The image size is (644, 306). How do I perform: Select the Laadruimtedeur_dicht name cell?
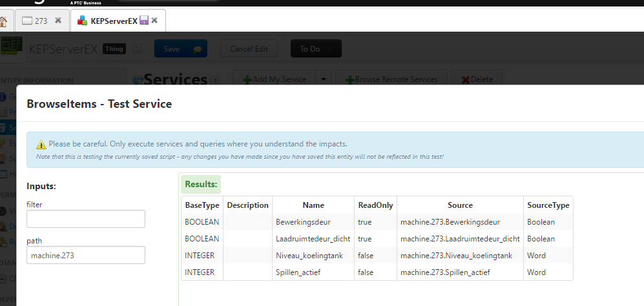click(313, 239)
